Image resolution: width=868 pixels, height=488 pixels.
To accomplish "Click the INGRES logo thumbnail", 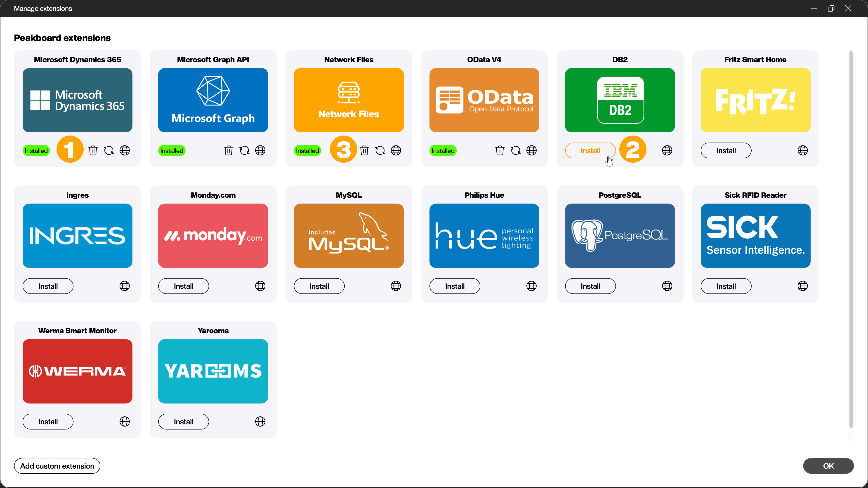I will click(x=78, y=236).
